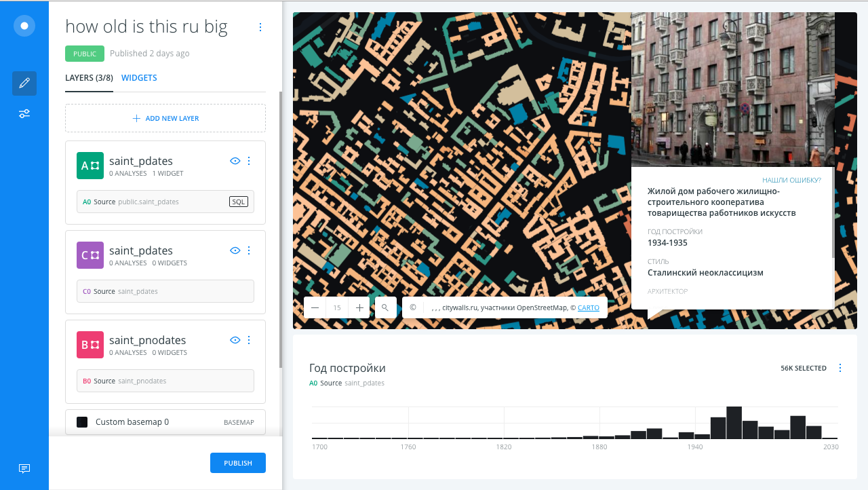Click the purple layer C icon

[x=90, y=255]
